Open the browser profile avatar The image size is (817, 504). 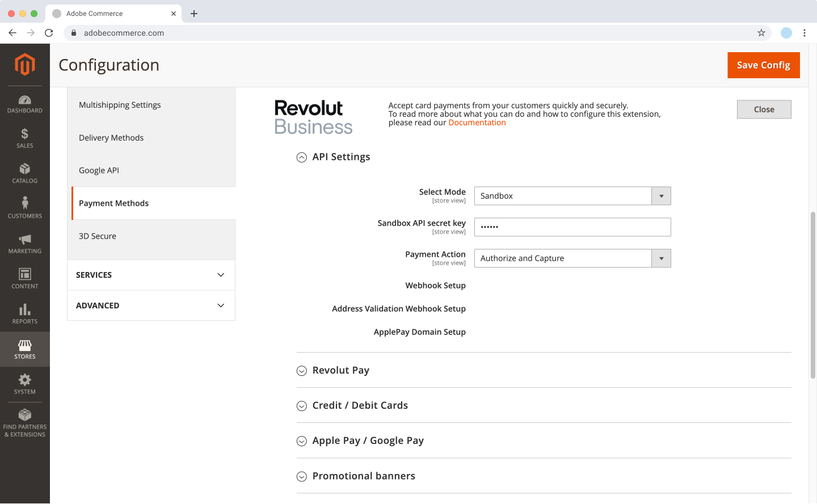click(x=786, y=33)
